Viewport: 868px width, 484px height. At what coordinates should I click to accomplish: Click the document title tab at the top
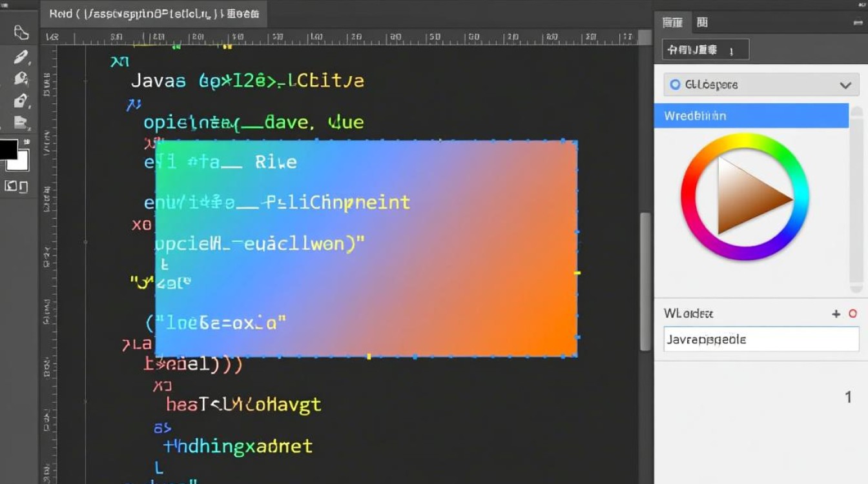154,13
